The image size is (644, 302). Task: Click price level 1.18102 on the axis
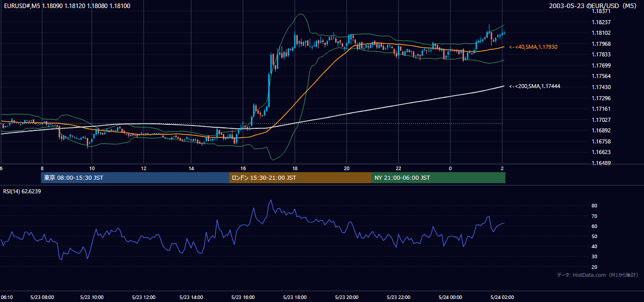click(x=602, y=33)
